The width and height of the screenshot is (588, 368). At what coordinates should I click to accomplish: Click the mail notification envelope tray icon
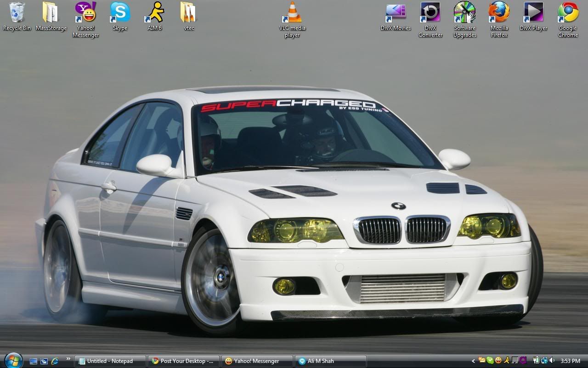coord(482,361)
